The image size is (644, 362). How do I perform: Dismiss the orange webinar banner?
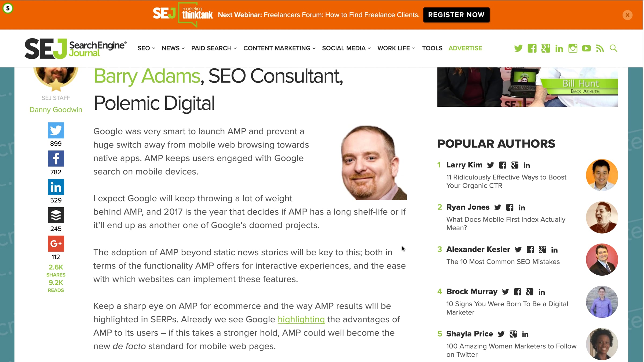pyautogui.click(x=627, y=15)
